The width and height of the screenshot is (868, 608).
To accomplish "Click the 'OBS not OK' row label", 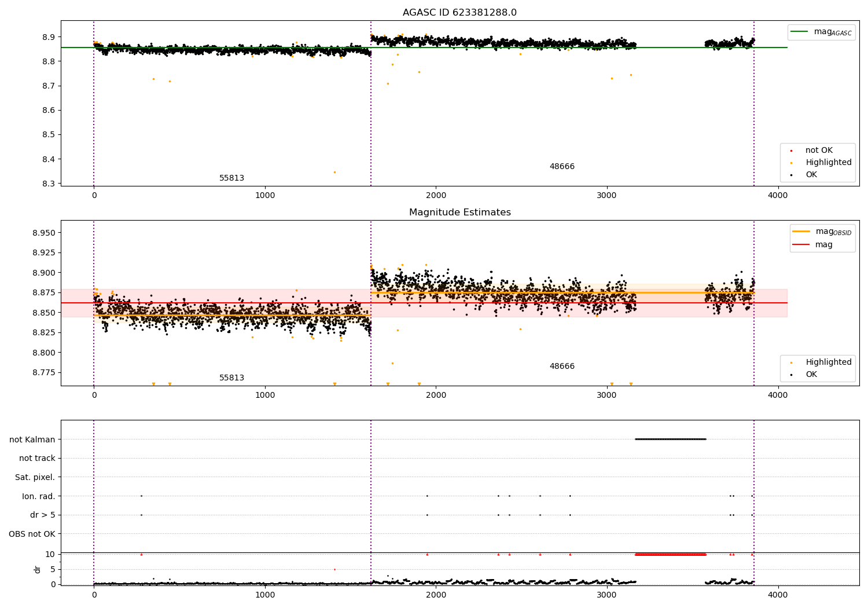I will pyautogui.click(x=32, y=534).
